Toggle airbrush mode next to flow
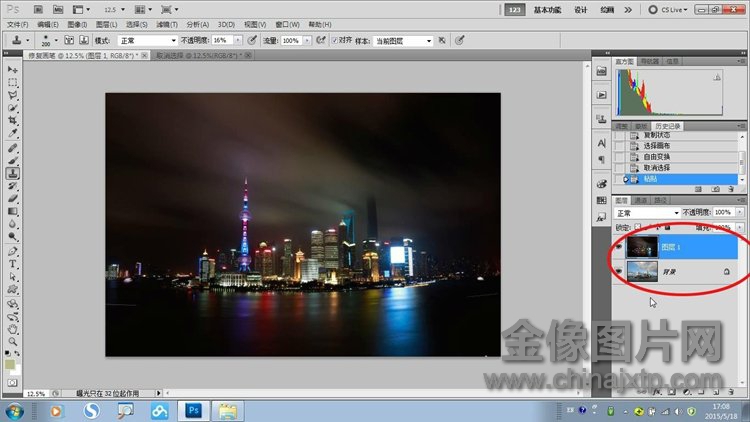This screenshot has width=750, height=422. pyautogui.click(x=321, y=41)
